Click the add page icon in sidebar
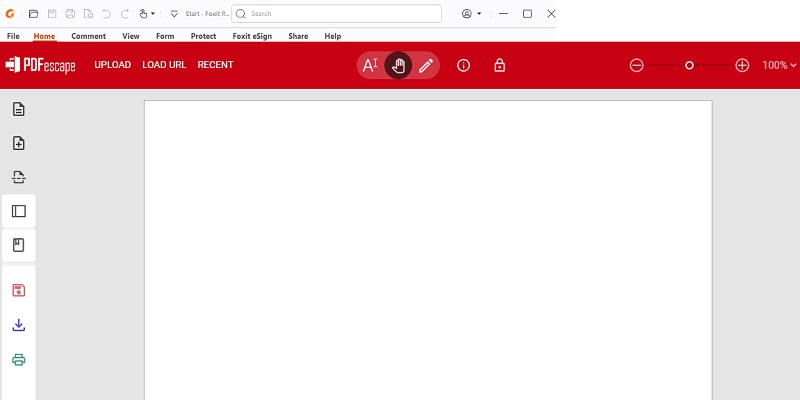This screenshot has width=800, height=400. pyautogui.click(x=19, y=143)
